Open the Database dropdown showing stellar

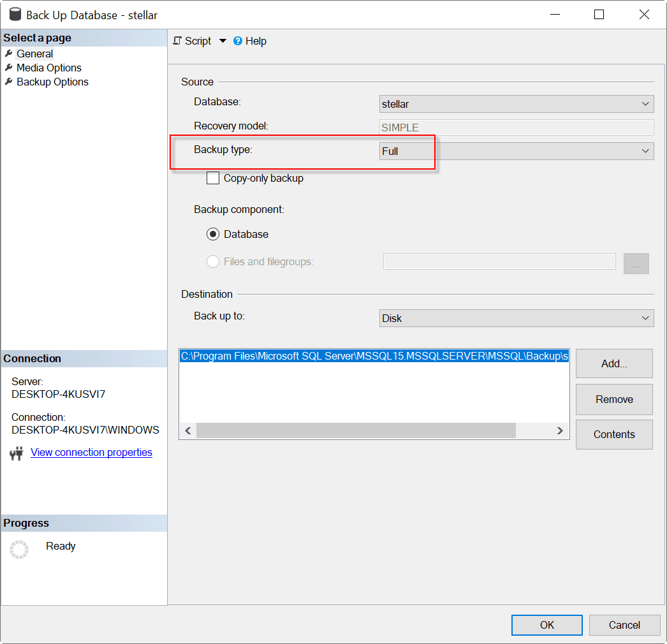click(x=516, y=104)
